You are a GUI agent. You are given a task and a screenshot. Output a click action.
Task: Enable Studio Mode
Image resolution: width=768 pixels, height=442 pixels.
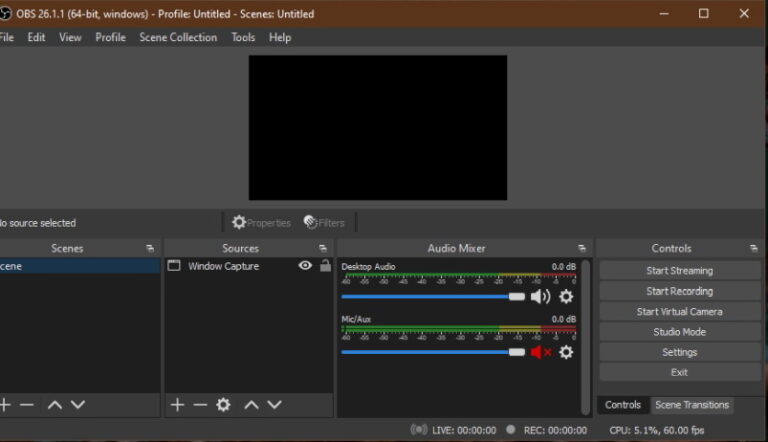[679, 332]
